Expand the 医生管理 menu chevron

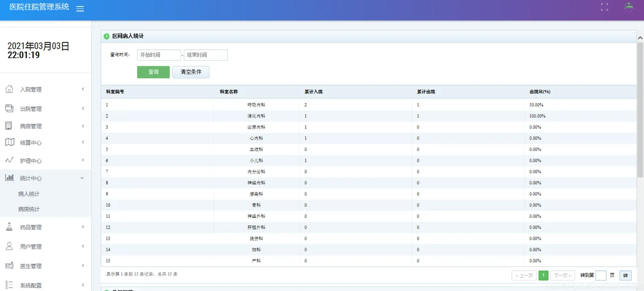83,266
